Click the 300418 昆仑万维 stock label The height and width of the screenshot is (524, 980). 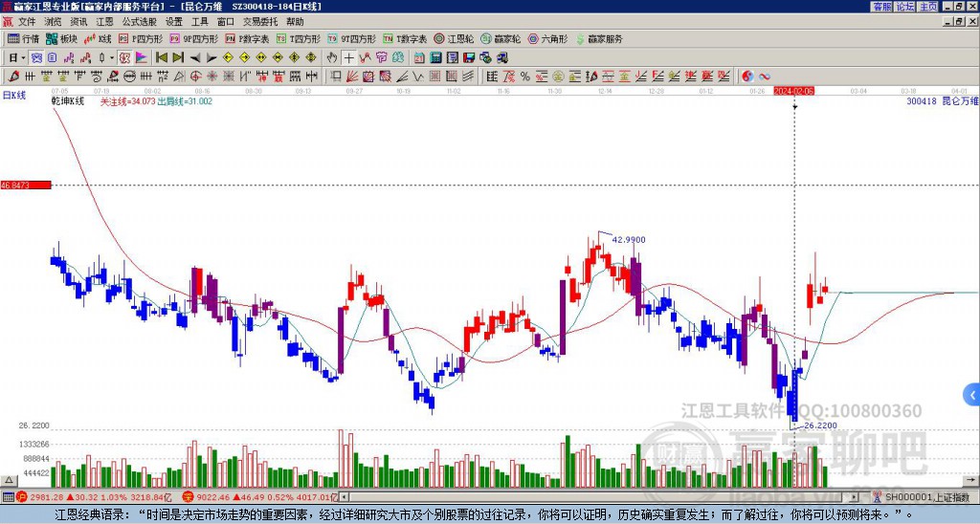[x=942, y=101]
